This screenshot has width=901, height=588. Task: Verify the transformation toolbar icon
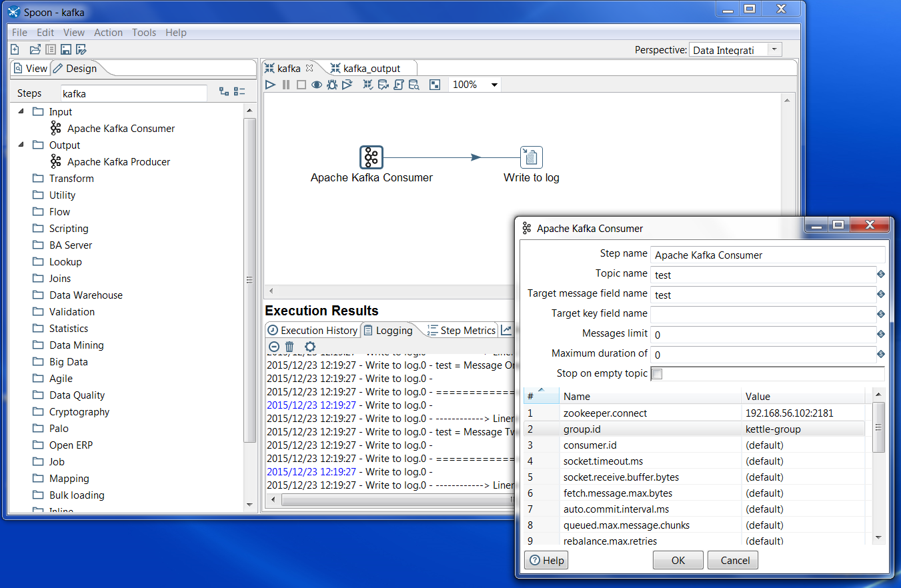tap(367, 85)
